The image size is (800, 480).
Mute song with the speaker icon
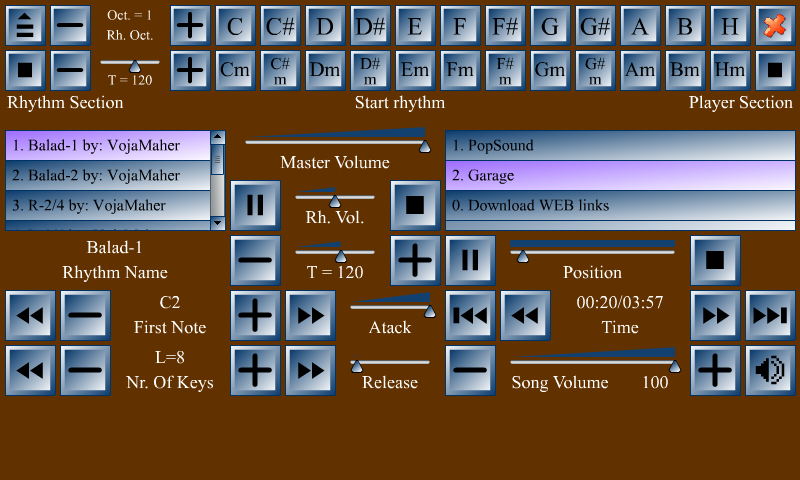pyautogui.click(x=770, y=370)
